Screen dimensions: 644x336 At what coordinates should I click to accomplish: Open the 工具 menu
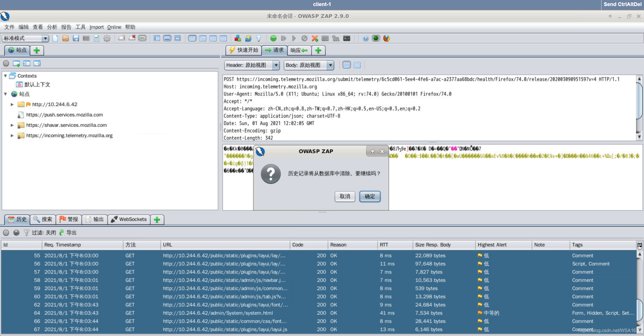pyautogui.click(x=80, y=27)
